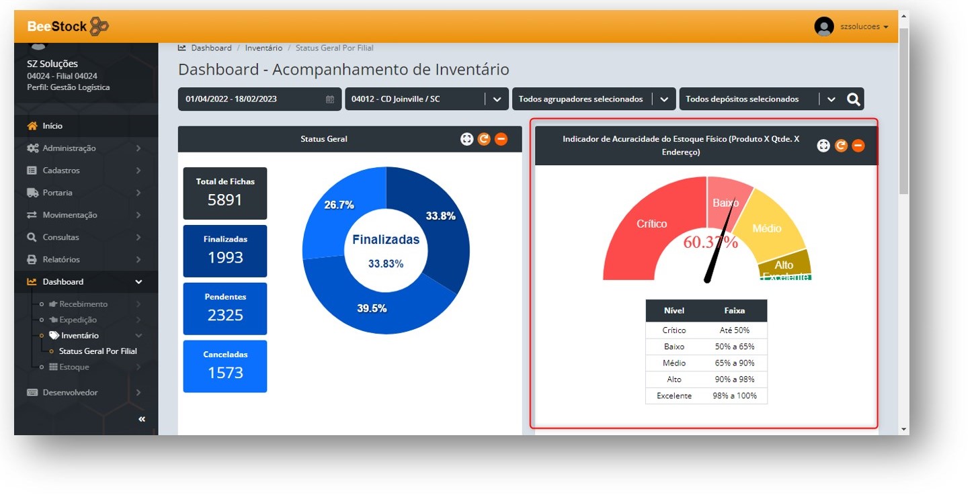This screenshot has height=501, width=980.
Task: Open the Todos agrupadores selecionados dropdown
Action: pyautogui.click(x=663, y=99)
